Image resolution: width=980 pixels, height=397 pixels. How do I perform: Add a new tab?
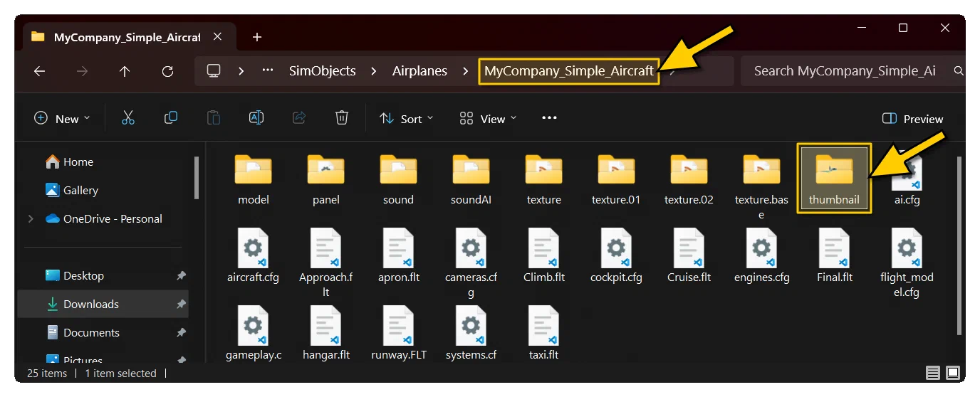coord(257,37)
